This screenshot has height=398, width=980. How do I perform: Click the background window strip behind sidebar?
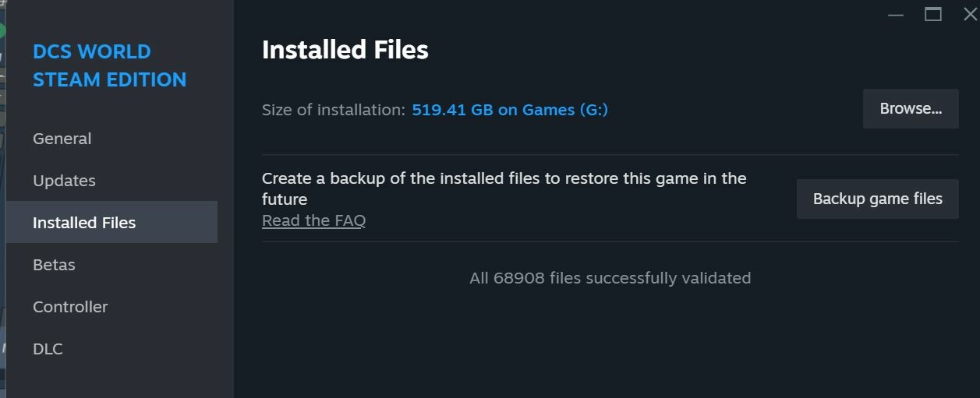[3, 199]
